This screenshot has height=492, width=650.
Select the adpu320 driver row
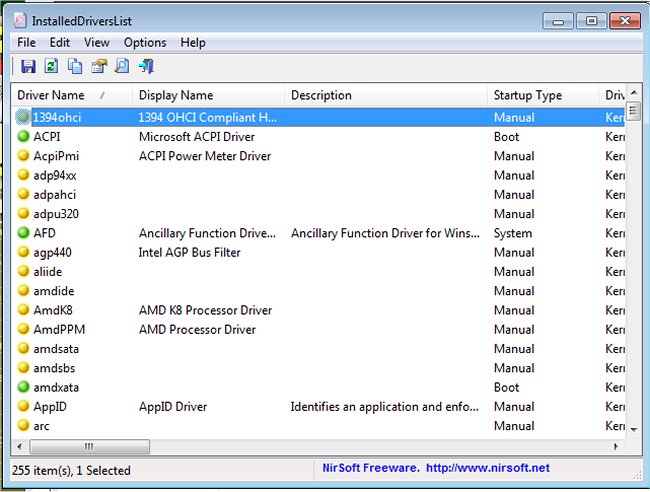point(318,213)
